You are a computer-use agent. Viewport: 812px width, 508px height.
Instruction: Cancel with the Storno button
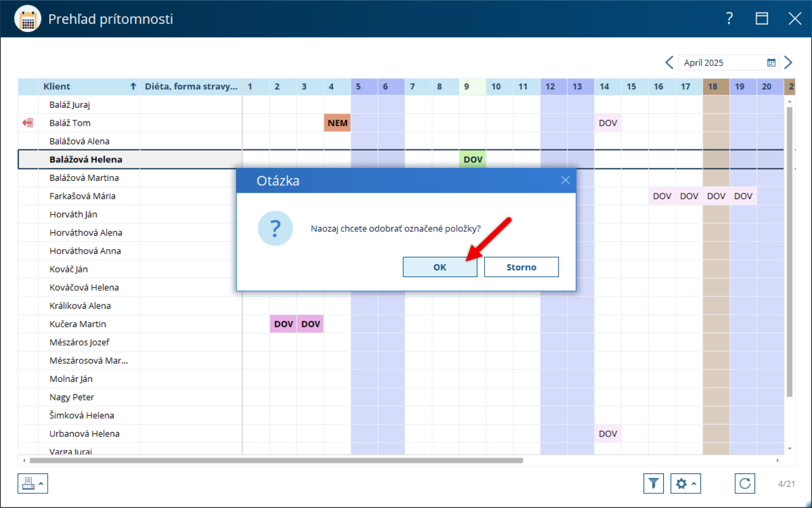521,267
